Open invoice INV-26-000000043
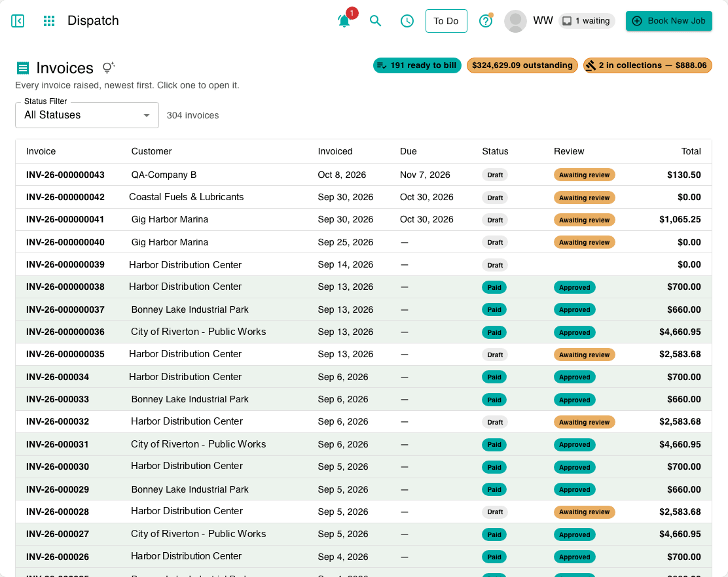This screenshot has height=577, width=728. pyautogui.click(x=363, y=175)
